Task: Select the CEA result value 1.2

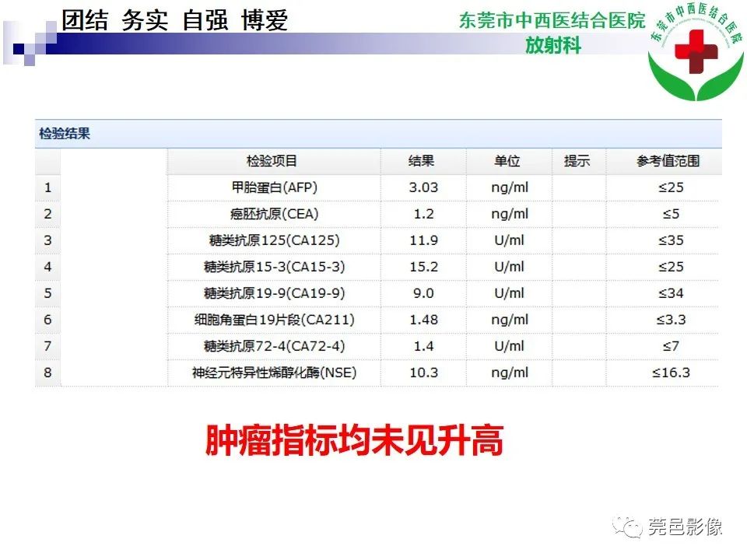Action: [423, 214]
